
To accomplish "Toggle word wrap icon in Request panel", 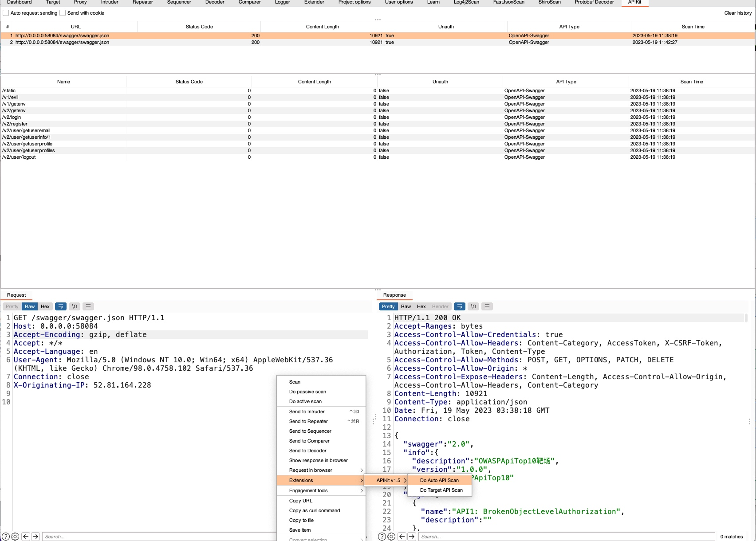I will tap(61, 306).
